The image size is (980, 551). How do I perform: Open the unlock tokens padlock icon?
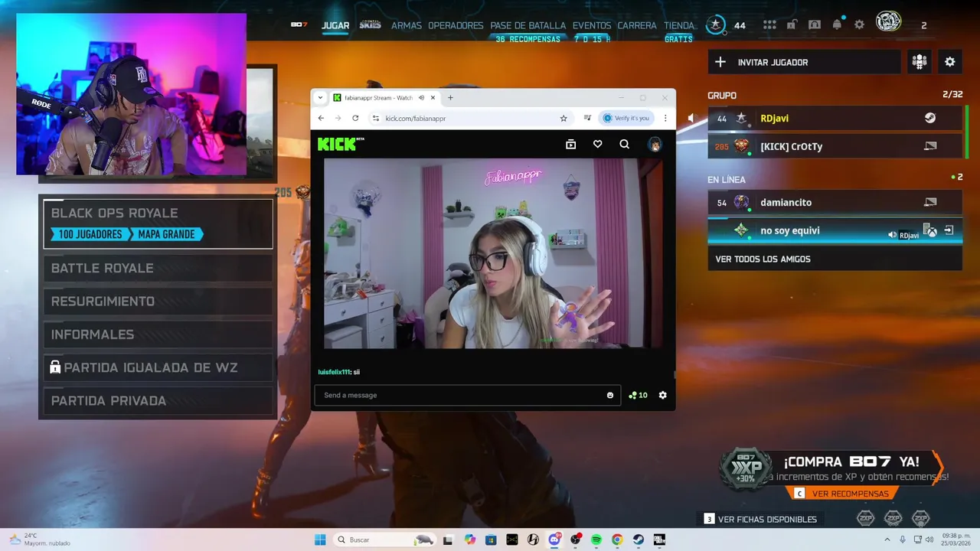tap(792, 24)
